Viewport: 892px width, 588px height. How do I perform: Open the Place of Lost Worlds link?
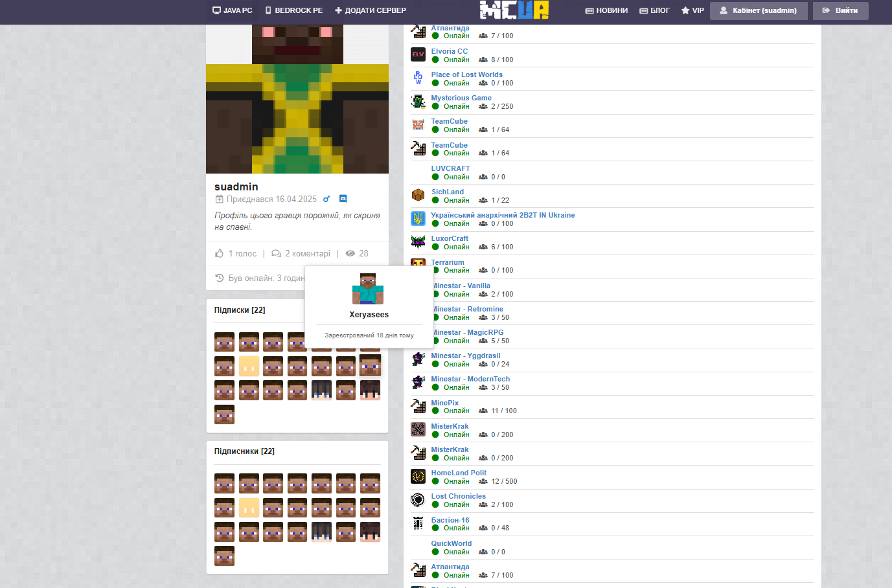pyautogui.click(x=466, y=74)
